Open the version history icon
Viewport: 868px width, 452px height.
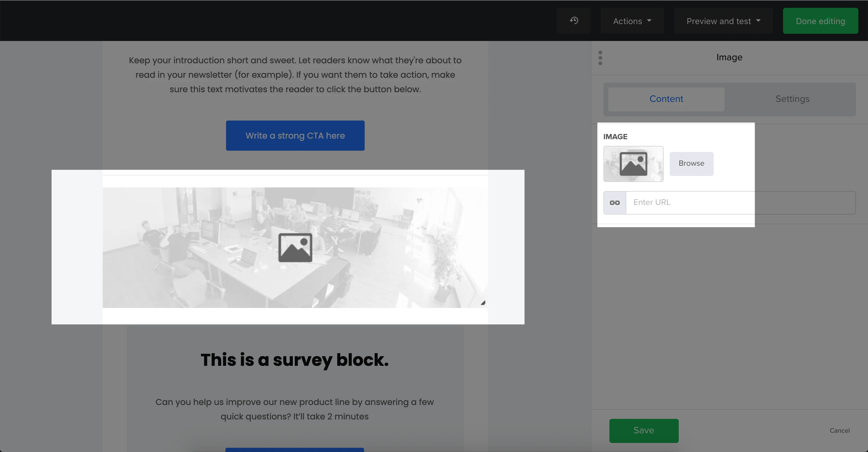point(574,21)
